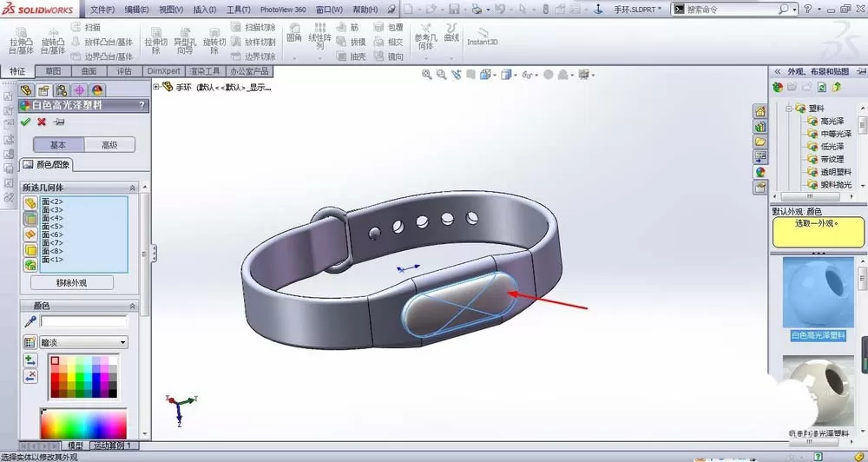The image size is (868, 462).
Task: Open SolidWorks Resources home tab in task pane
Action: click(760, 111)
